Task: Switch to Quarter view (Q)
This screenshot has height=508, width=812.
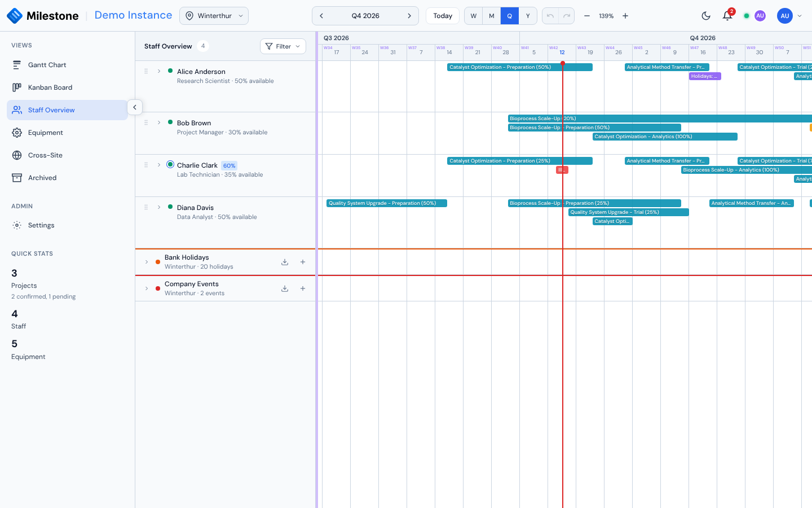Action: click(x=510, y=16)
